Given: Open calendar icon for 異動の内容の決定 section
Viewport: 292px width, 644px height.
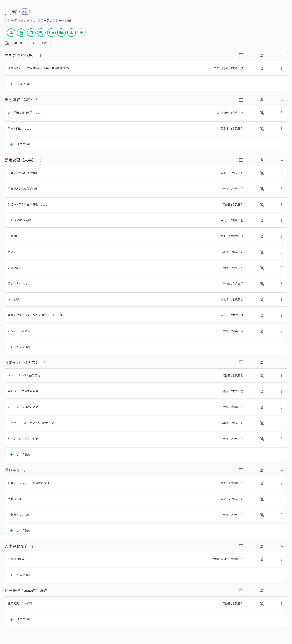Looking at the screenshot, I should (241, 55).
